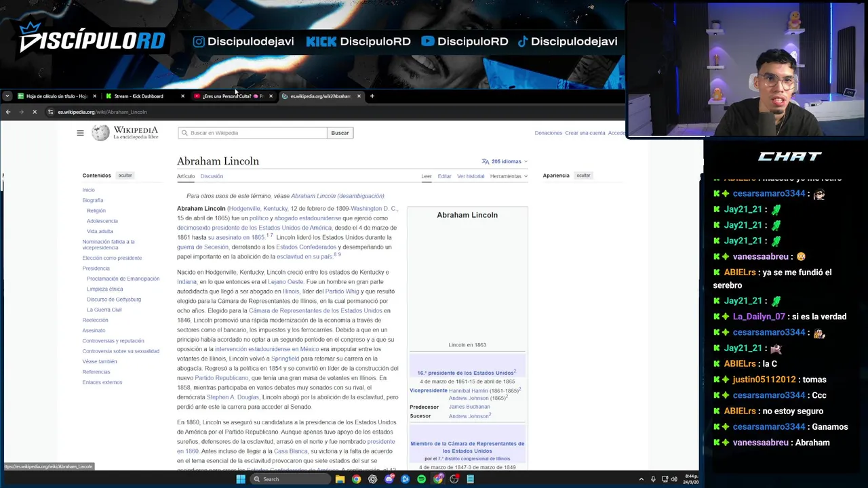
Task: Open the James Buchanan predecessor link
Action: point(469,407)
